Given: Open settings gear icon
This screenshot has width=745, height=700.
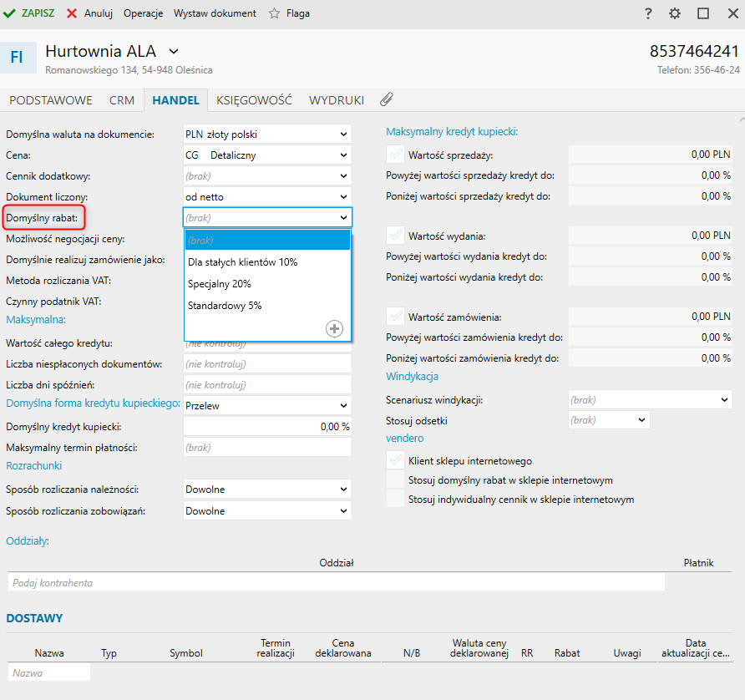Looking at the screenshot, I should point(675,13).
